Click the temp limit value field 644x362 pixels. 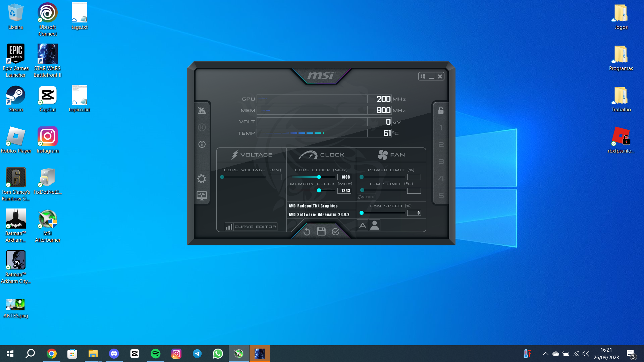click(414, 191)
